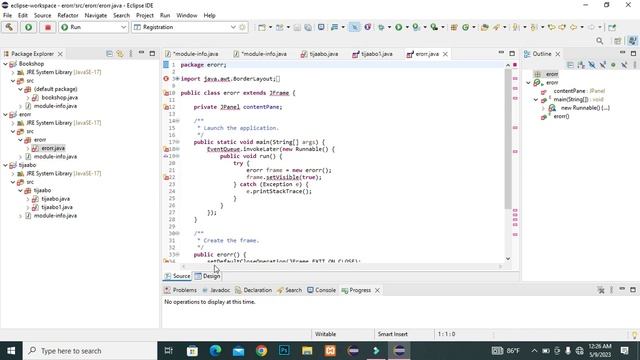Click the Windows taskbar search box
This screenshot has width=640, height=360.
[x=90, y=351]
